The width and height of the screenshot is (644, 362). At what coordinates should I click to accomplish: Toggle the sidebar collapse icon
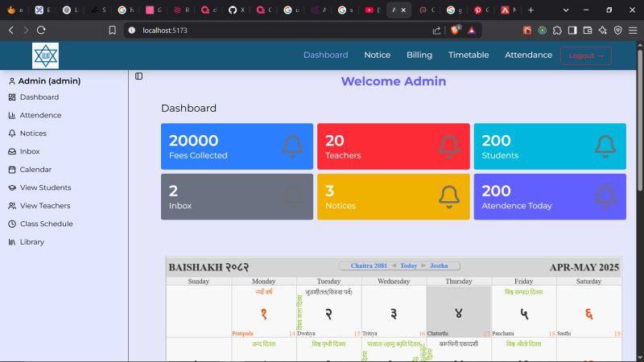click(138, 76)
